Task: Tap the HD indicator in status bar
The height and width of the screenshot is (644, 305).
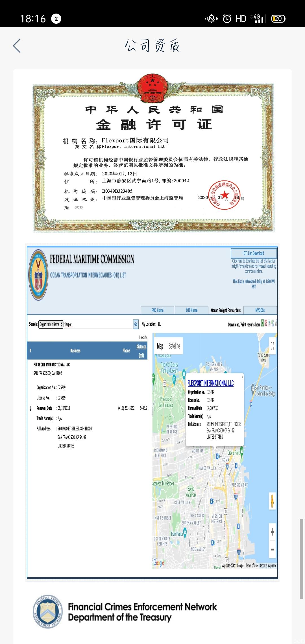Action: click(241, 19)
